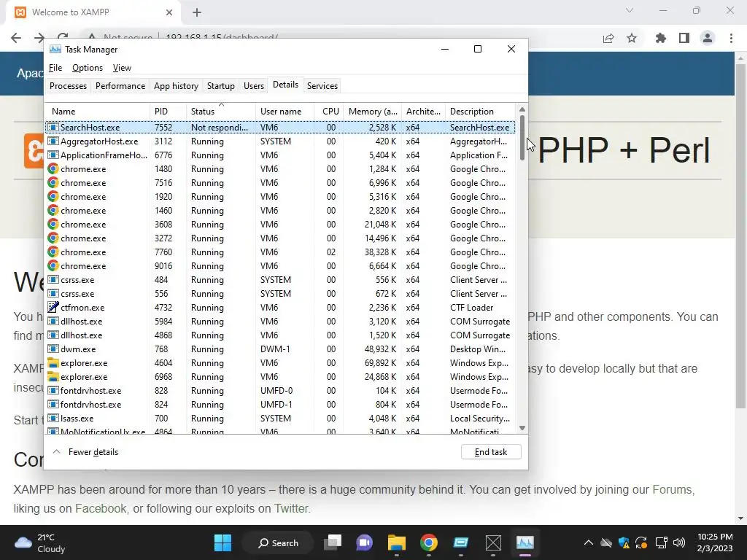Screen dimensions: 747x560
Task: Sort by PID column header
Action: pyautogui.click(x=168, y=112)
